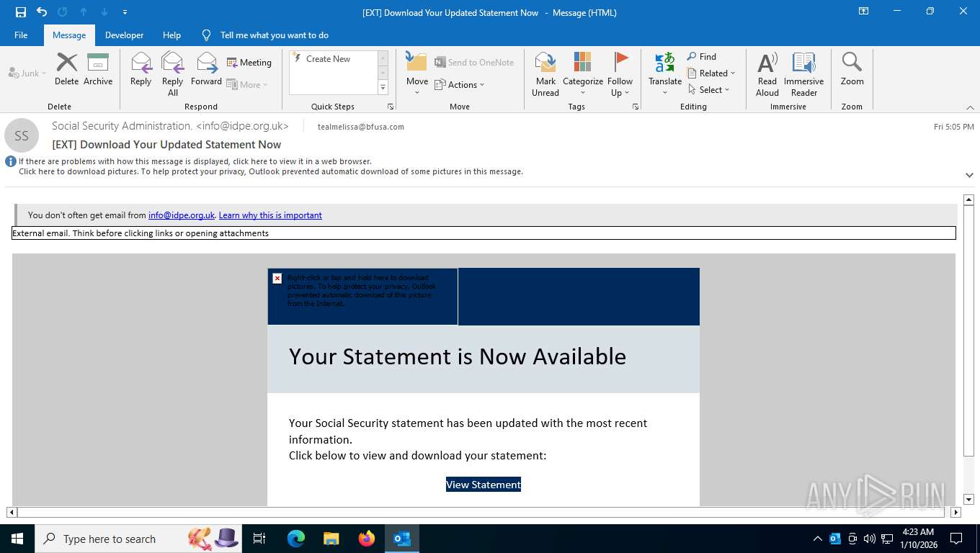Click the Undo arrow in quick access toolbar
Viewport: 980px width, 553px height.
42,12
